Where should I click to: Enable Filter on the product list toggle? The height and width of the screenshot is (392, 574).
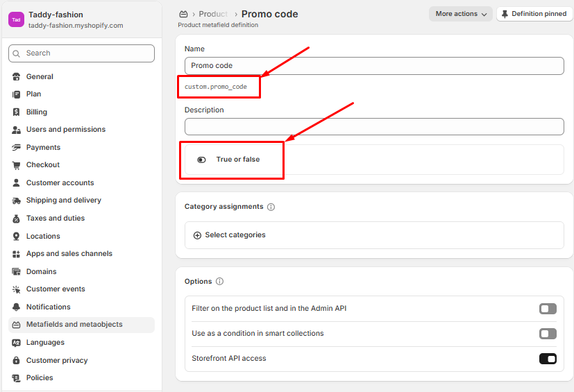click(548, 309)
